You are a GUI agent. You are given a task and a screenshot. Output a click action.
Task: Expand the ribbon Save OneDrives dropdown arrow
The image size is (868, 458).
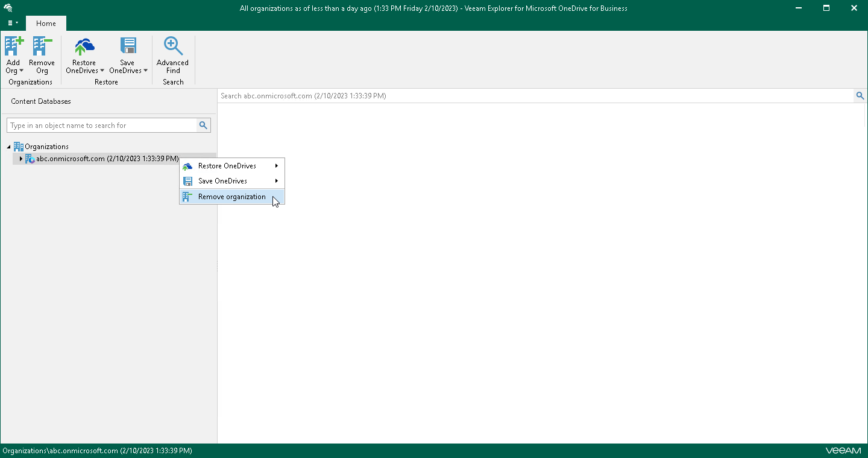pyautogui.click(x=145, y=71)
